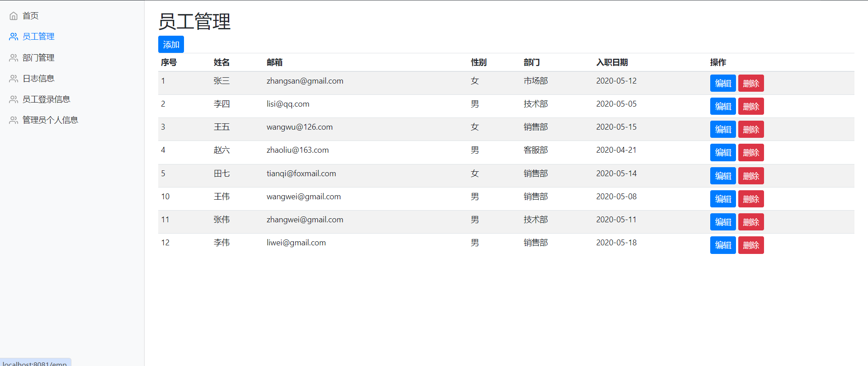
Task: Remove employee 张伟 using 删除
Action: coord(751,222)
